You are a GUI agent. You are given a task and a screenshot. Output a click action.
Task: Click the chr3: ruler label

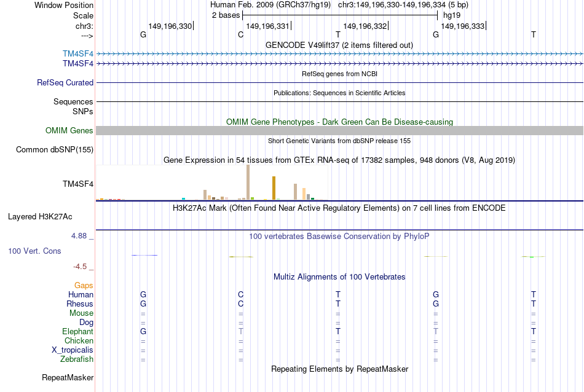tap(84, 26)
